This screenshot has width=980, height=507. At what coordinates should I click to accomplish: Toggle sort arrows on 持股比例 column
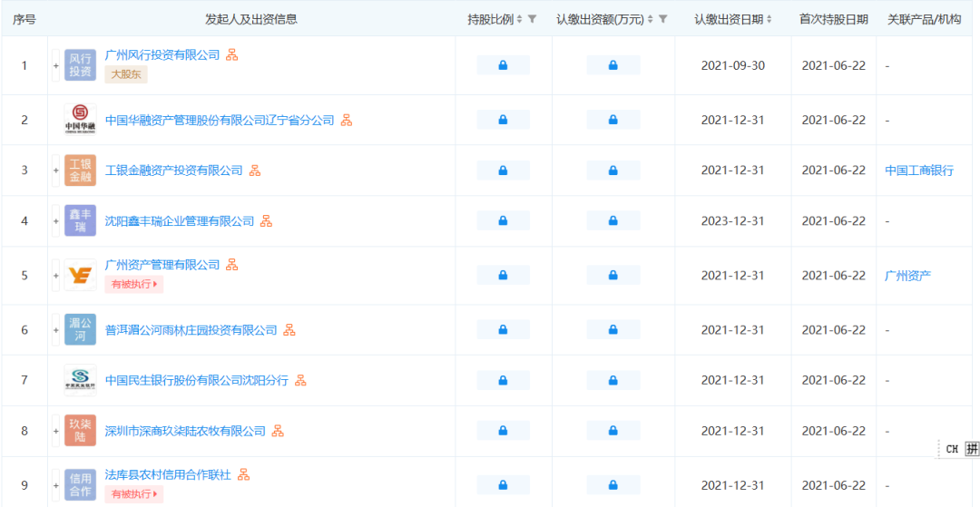pos(520,19)
